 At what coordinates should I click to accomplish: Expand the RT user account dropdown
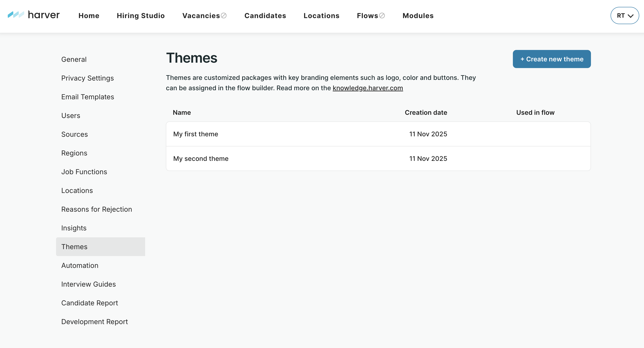click(x=625, y=16)
